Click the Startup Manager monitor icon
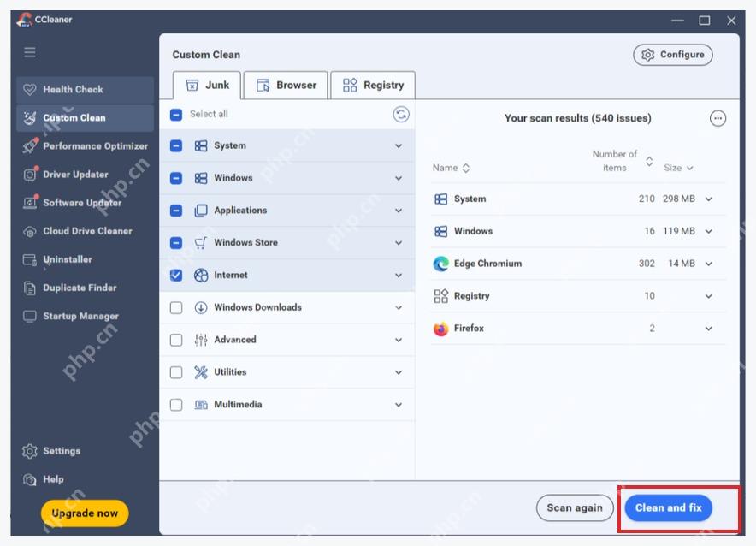Screen dimensions: 756x546 click(30, 317)
